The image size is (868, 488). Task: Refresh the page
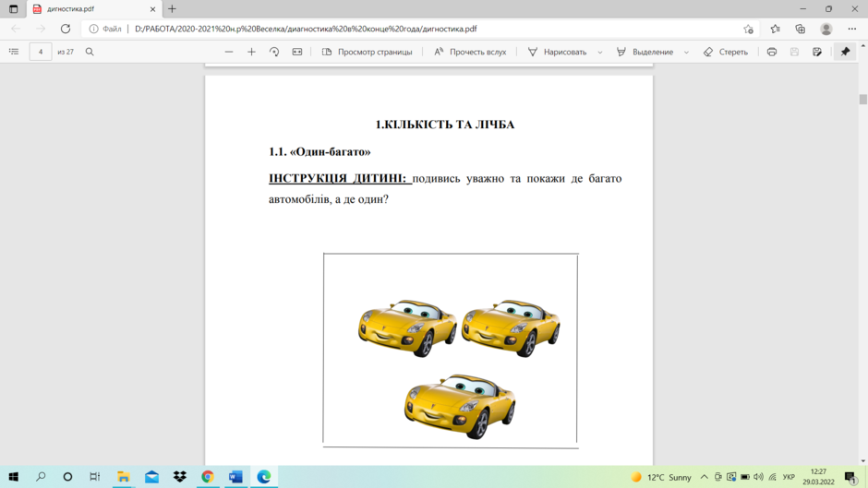66,29
